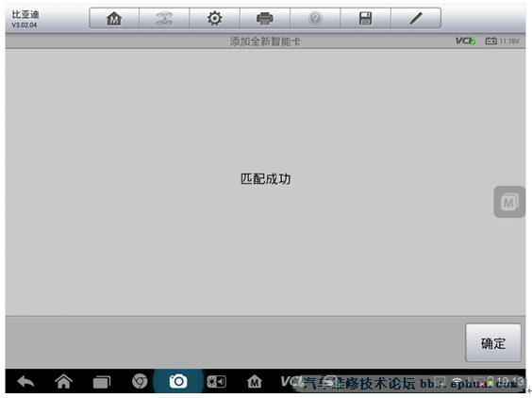The image size is (532, 398).
Task: Open the MaxiSys home icon in toolbar
Action: (x=114, y=18)
